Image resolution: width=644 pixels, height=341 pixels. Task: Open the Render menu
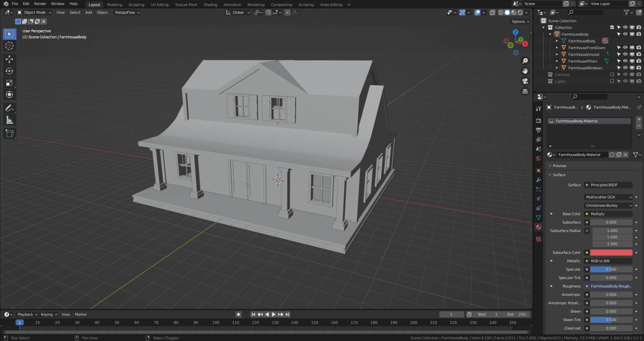tap(40, 4)
